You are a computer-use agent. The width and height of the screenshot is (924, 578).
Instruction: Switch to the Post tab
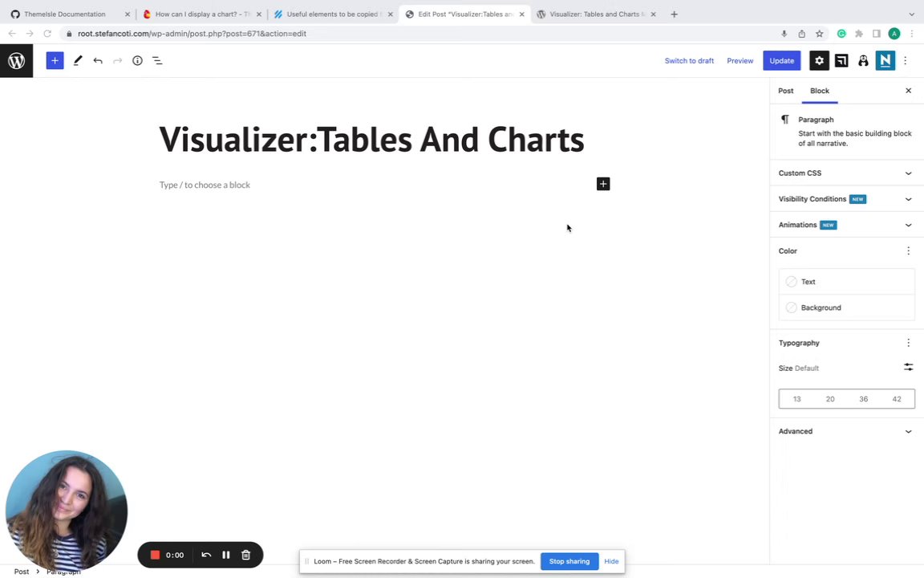coord(785,91)
